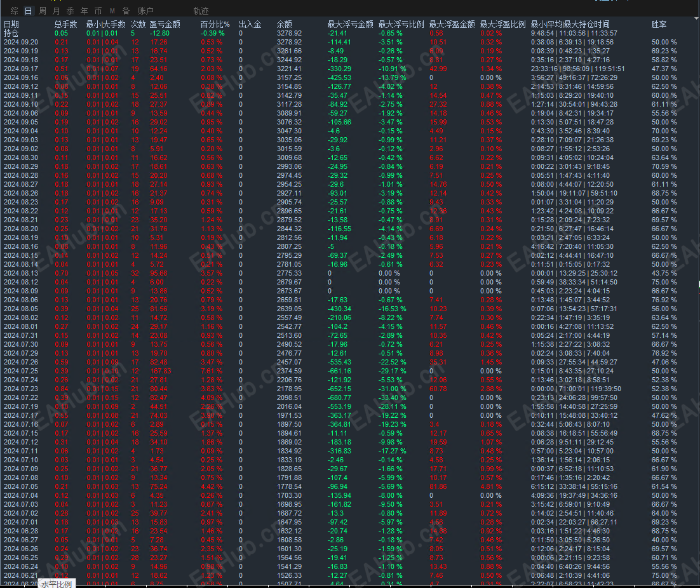Click percentage 7.61 % cell
Image resolution: width=700 pixels, height=588 pixels.
point(211,371)
